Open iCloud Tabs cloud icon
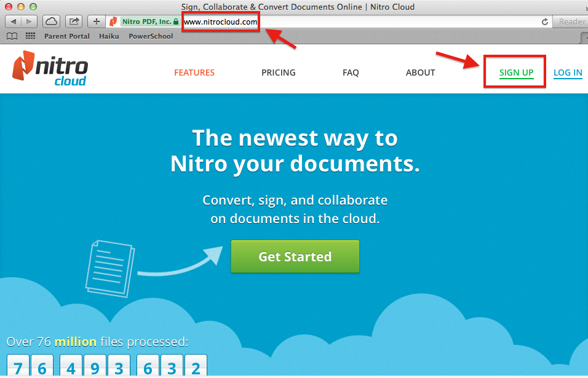This screenshot has height=378, width=588. point(51,22)
